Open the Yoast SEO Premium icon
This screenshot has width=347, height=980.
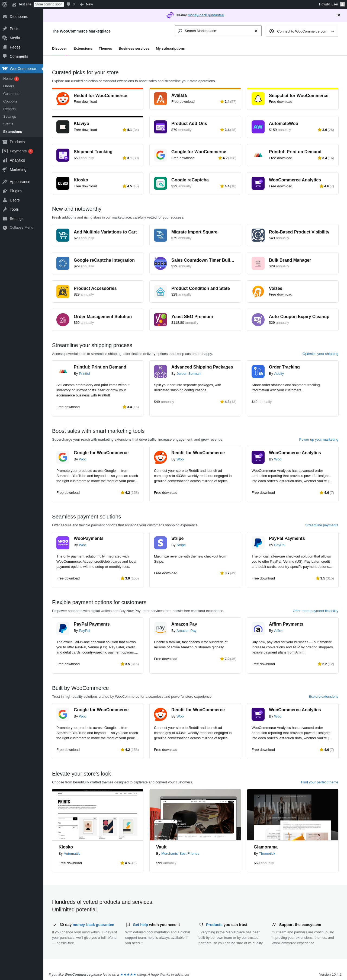(160, 319)
